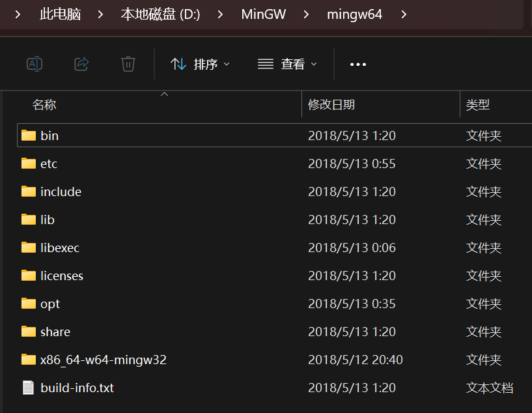The height and width of the screenshot is (413, 532).
Task: Click the etc folder name
Action: click(x=49, y=164)
